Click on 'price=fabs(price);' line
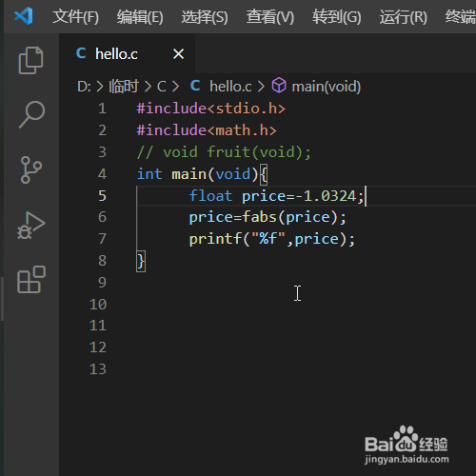The image size is (476, 476). 268,217
